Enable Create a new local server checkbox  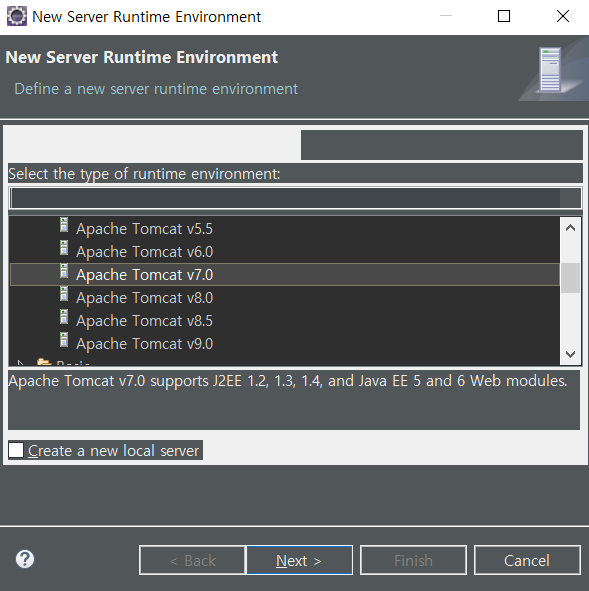click(16, 450)
